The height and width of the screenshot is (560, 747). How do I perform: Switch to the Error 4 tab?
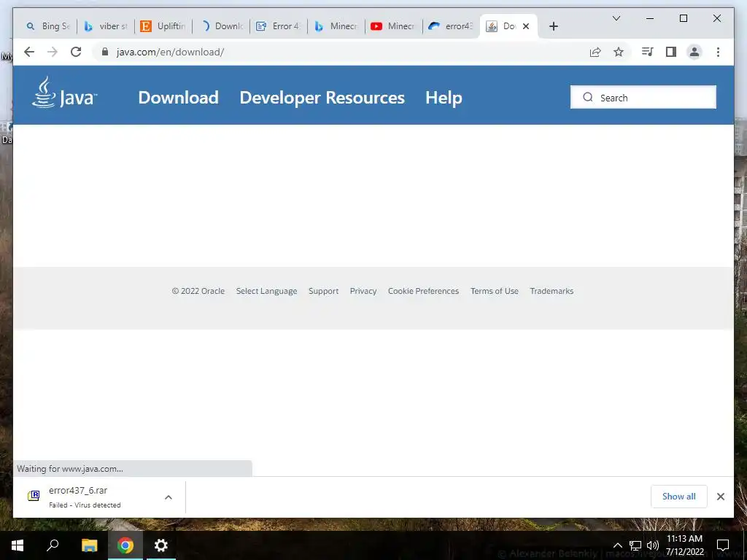pos(279,26)
